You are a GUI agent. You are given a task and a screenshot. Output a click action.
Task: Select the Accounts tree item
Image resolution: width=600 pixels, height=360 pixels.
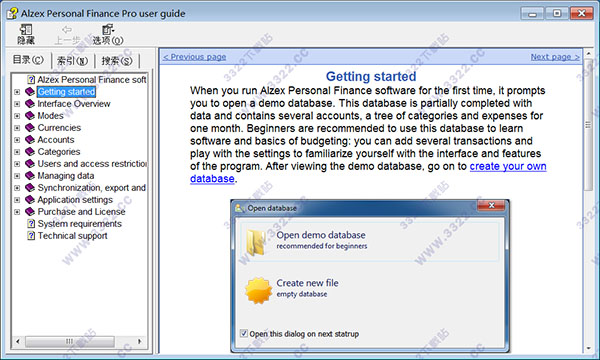click(x=55, y=140)
